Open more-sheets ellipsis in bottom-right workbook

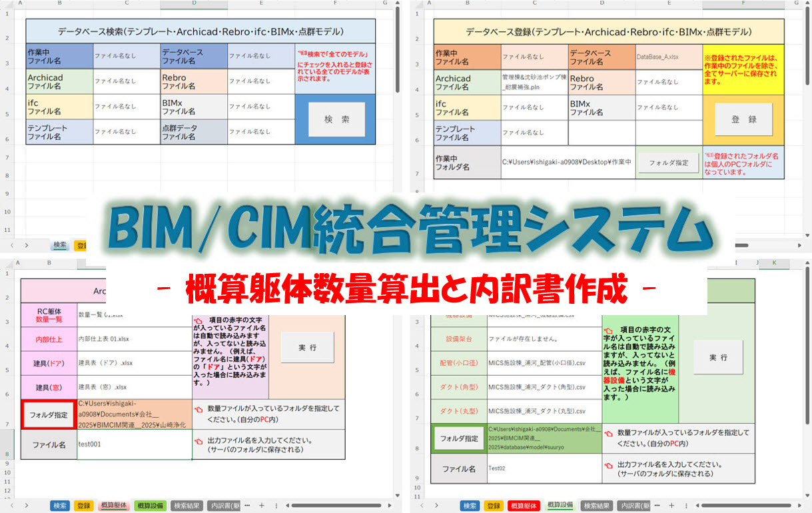pyautogui.click(x=655, y=506)
